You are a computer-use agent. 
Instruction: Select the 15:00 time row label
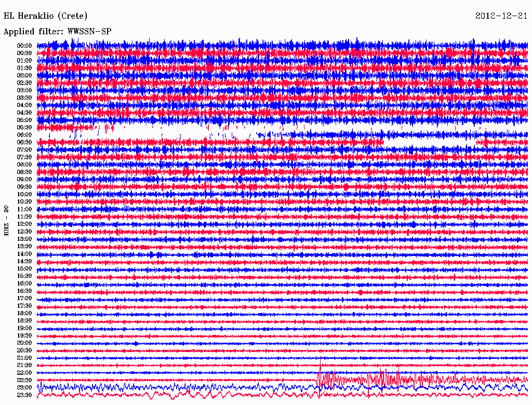[24, 268]
